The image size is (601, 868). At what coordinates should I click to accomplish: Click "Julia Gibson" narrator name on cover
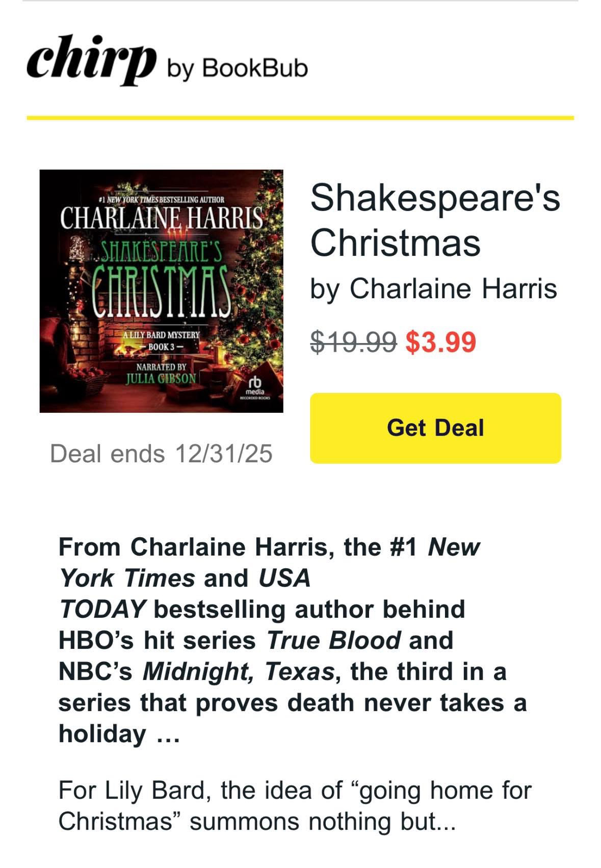click(161, 379)
